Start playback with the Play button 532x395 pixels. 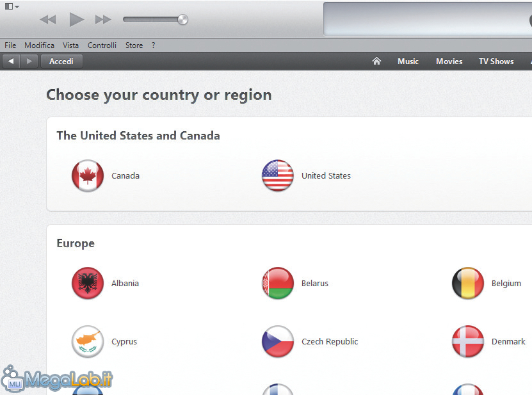(76, 19)
